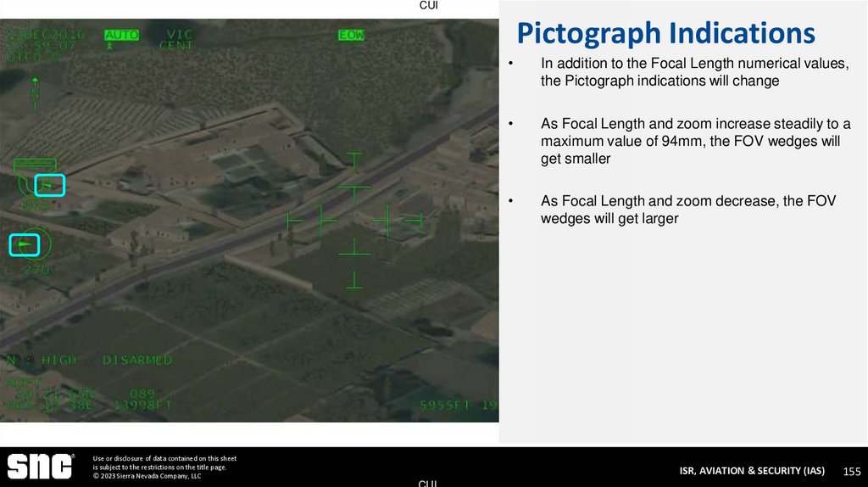Click the bullet 'FOV wedges will get larger'

(688, 210)
